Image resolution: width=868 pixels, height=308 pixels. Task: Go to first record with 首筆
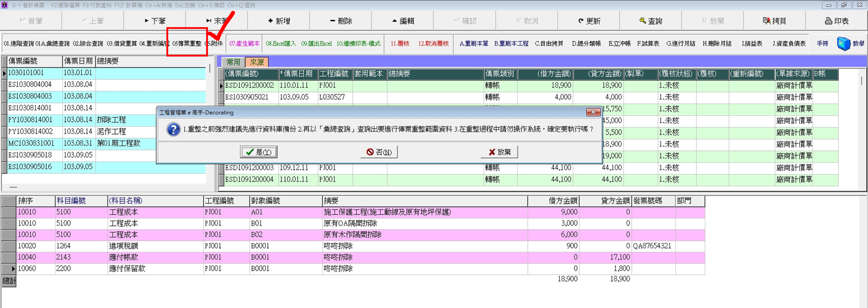coord(31,21)
